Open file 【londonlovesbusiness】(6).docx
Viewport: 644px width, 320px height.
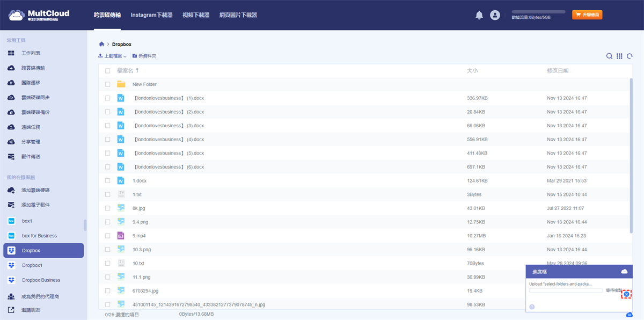pyautogui.click(x=168, y=167)
